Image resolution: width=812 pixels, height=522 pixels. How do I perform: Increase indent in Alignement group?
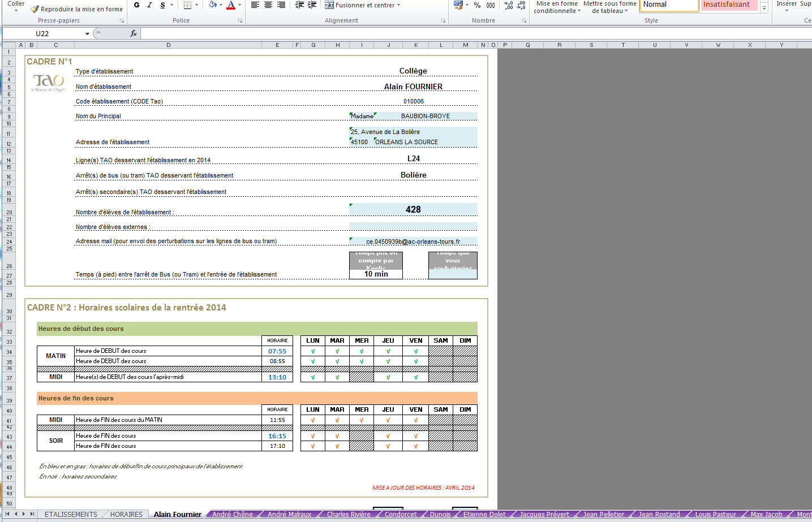(x=312, y=5)
